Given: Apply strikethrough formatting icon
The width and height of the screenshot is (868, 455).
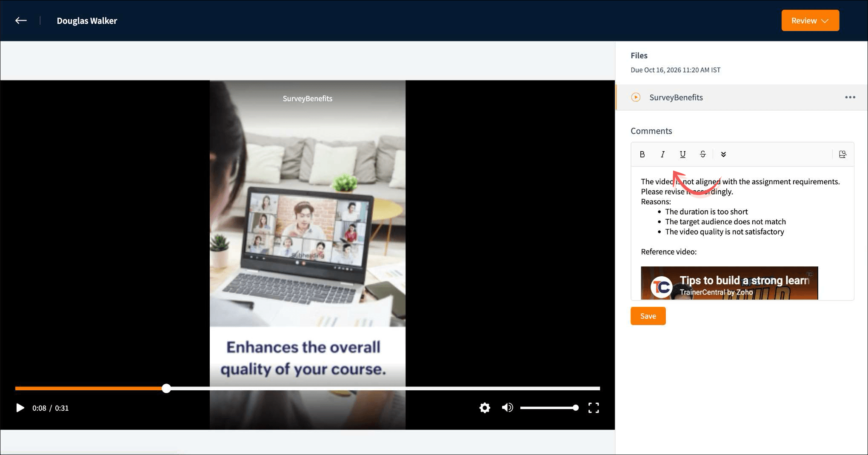Looking at the screenshot, I should (702, 154).
